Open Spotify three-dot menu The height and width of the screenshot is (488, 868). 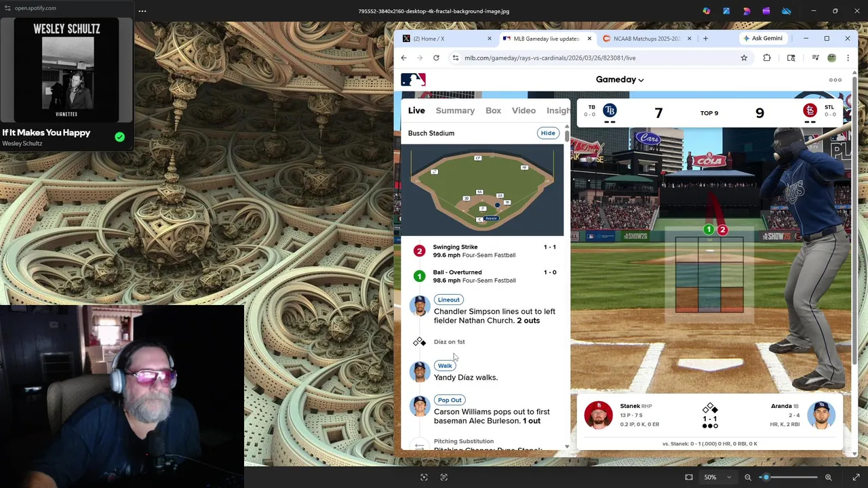[x=142, y=11]
